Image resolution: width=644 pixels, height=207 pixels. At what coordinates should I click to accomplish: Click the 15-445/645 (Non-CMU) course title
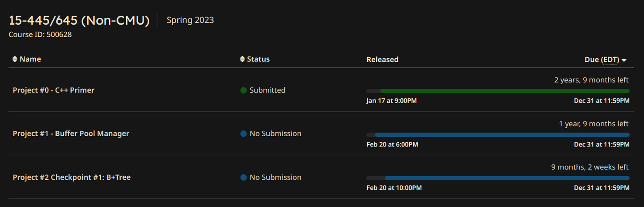point(79,20)
